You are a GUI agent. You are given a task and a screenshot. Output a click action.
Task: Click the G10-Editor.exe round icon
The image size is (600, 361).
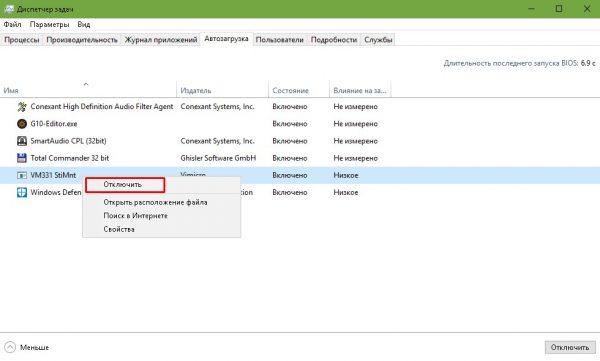pos(22,124)
